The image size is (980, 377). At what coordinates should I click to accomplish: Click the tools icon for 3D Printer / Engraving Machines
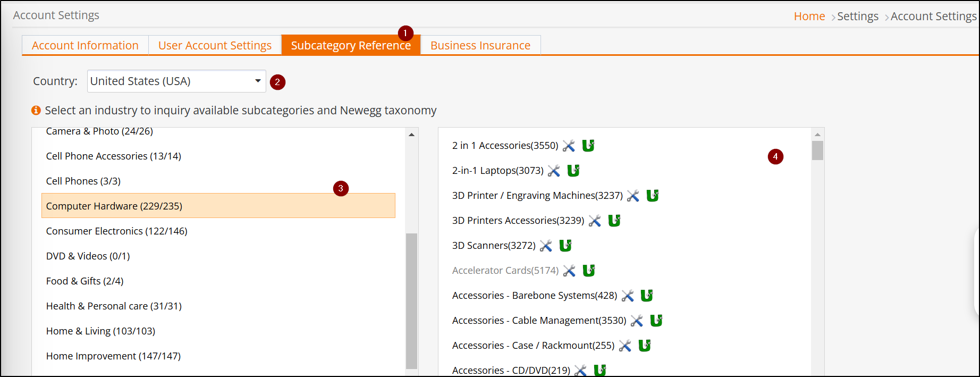pyautogui.click(x=633, y=196)
